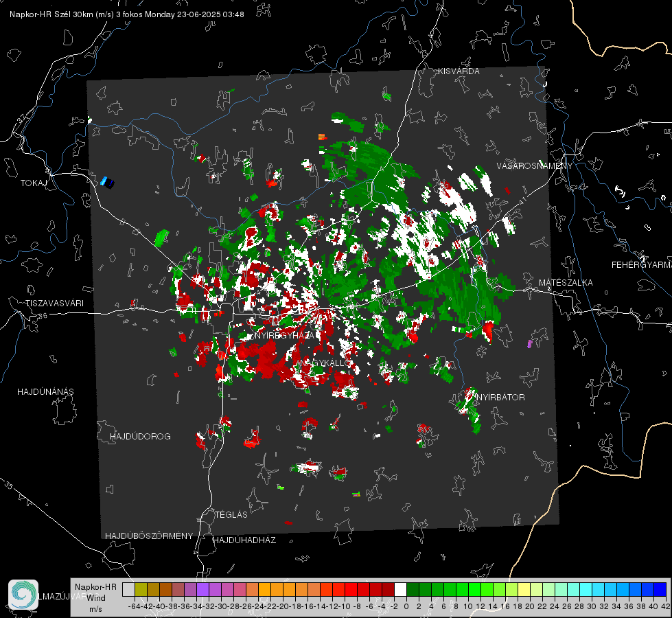Image resolution: width=672 pixels, height=618 pixels.
Task: Click the gray swatch left of -64
Action: (x=128, y=589)
